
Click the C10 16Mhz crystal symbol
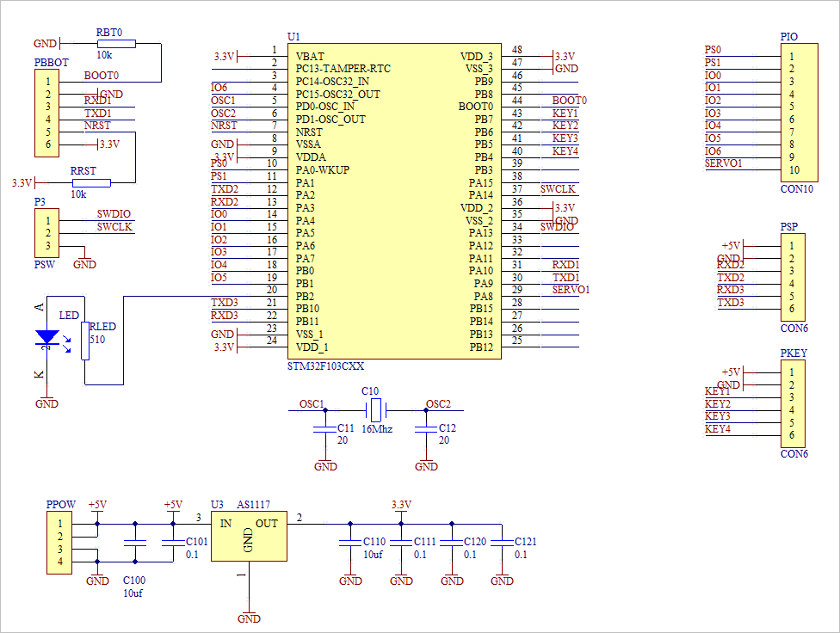(x=376, y=410)
